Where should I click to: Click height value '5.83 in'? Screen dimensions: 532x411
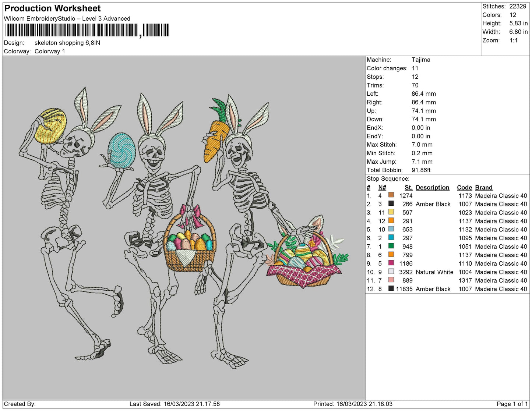coord(518,24)
